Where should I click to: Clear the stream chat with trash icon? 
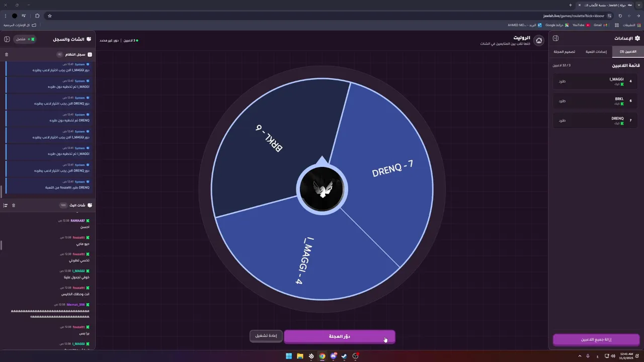(14, 205)
